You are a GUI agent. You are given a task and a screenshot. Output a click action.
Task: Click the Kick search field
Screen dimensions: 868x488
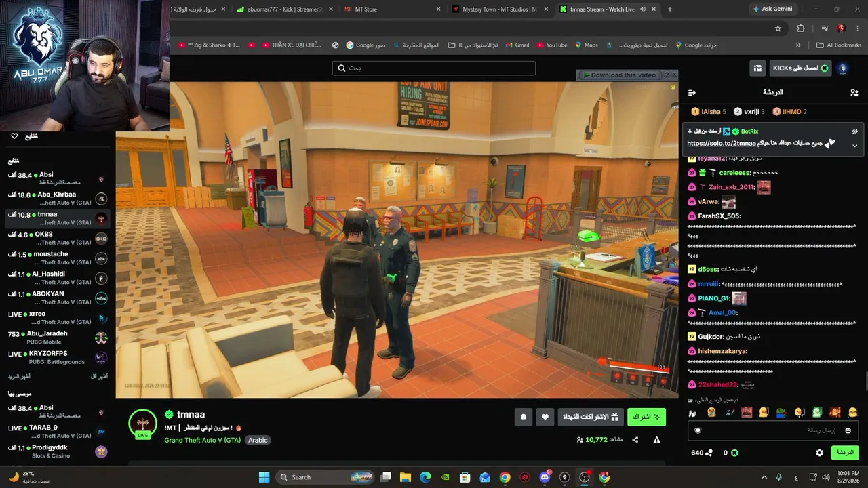(x=434, y=68)
